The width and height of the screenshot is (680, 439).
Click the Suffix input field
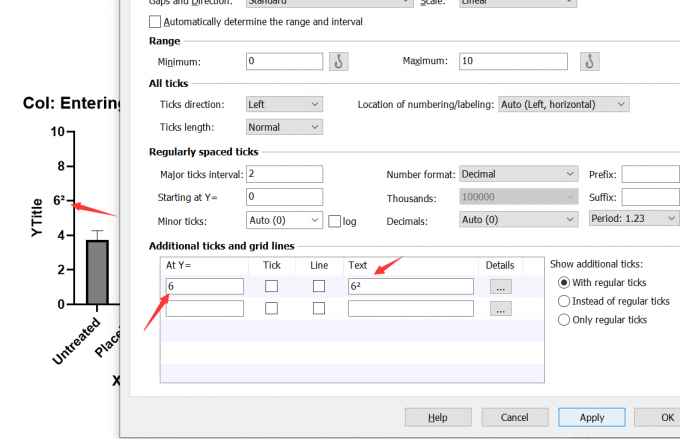tap(651, 197)
